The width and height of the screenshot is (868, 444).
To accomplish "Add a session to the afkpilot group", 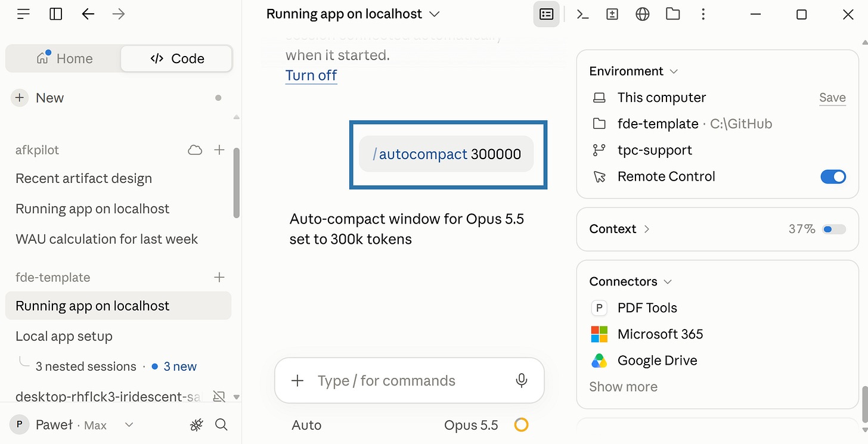I will (219, 150).
